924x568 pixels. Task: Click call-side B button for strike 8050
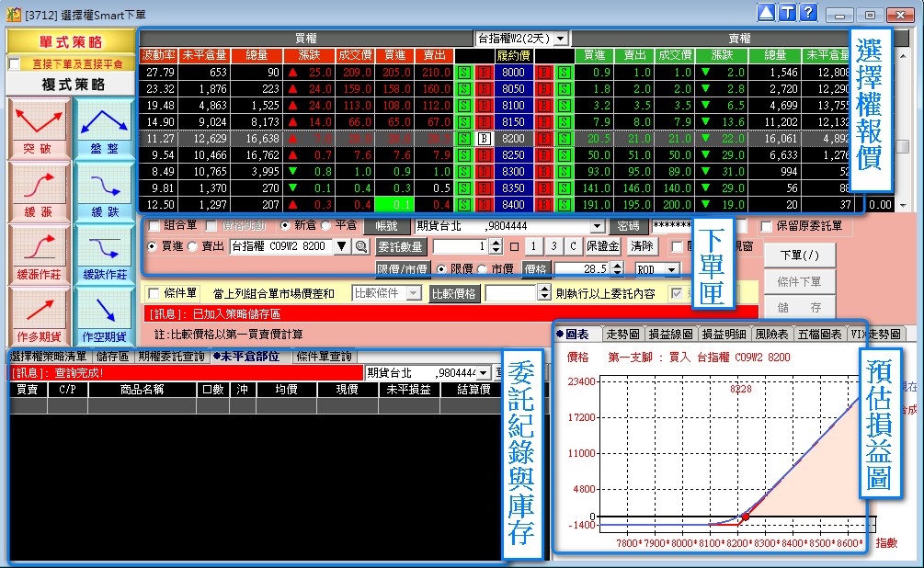[485, 89]
